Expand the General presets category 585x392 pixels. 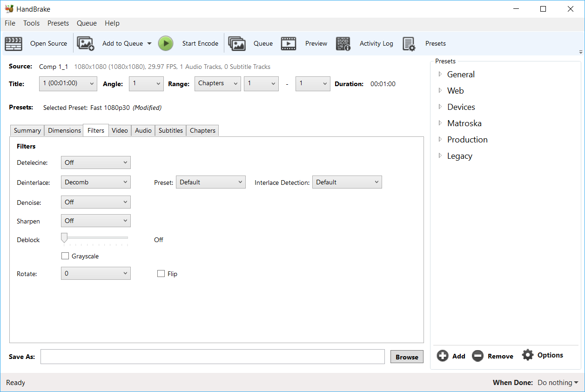tap(440, 74)
